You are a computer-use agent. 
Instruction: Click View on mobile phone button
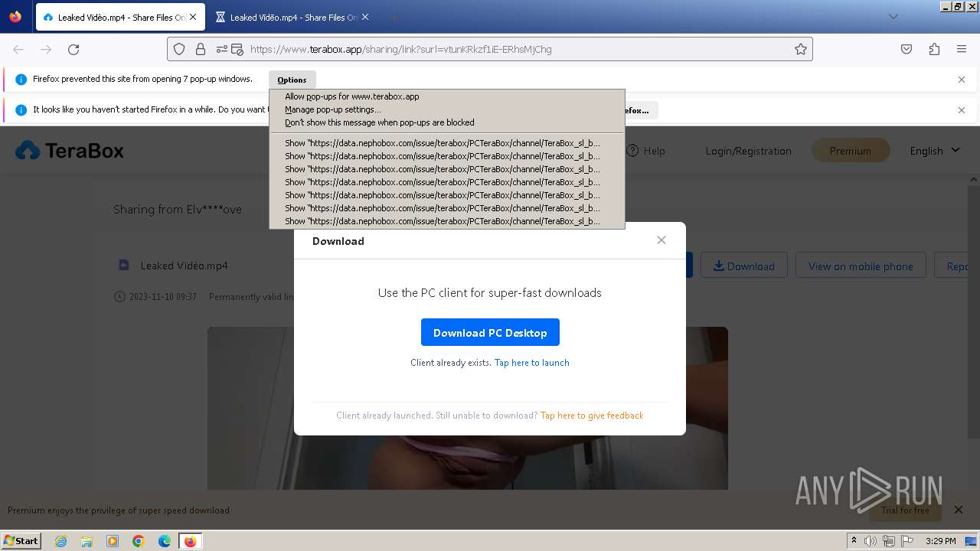861,266
